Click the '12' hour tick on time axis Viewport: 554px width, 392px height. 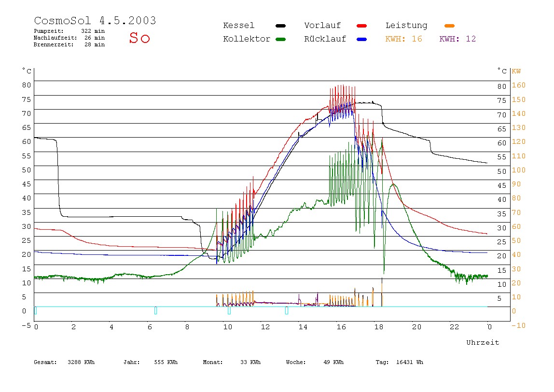[x=265, y=327]
